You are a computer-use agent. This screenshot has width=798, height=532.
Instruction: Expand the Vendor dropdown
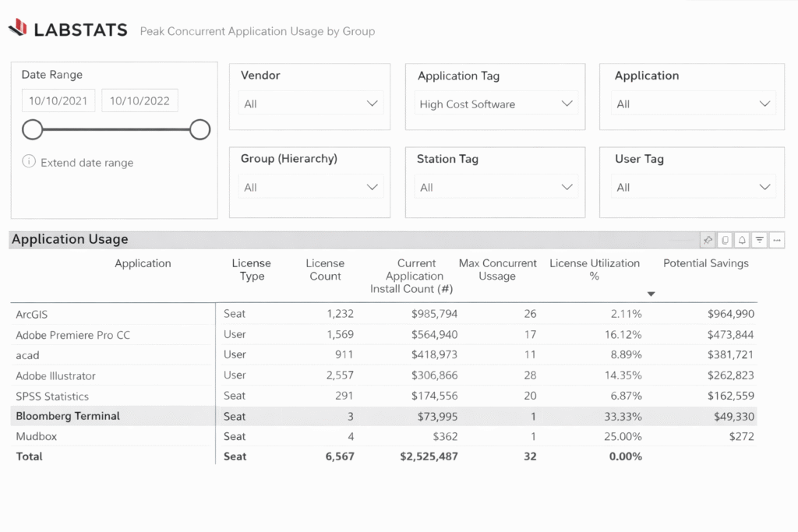coord(310,104)
